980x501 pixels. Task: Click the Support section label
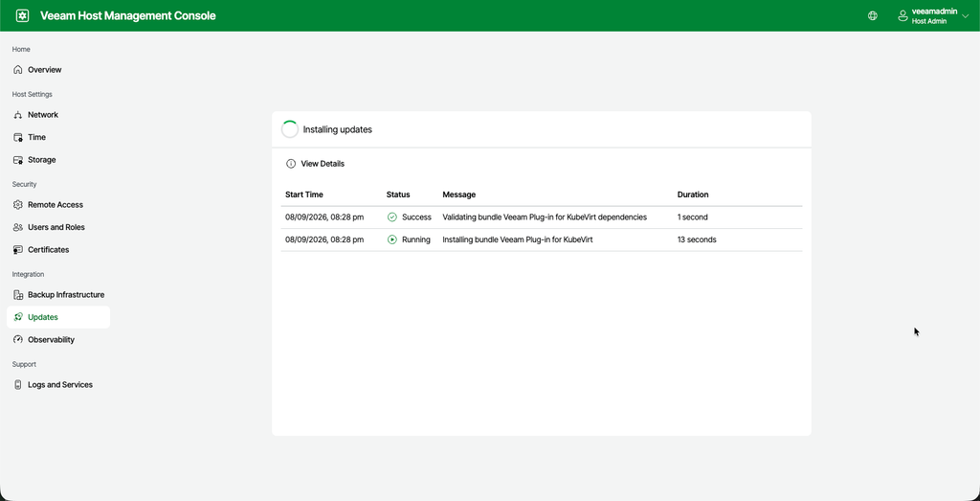(24, 364)
